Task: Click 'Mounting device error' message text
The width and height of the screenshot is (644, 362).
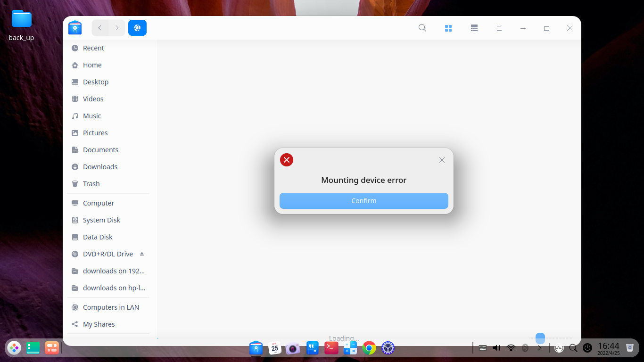Action: coord(363,180)
